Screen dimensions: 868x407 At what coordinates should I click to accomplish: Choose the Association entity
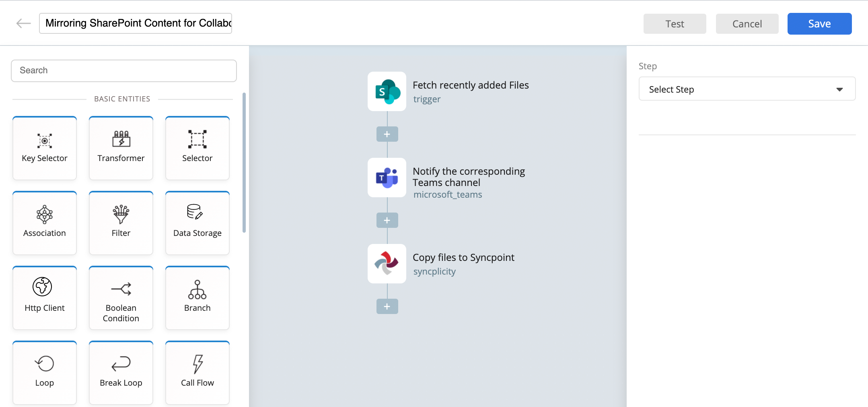[x=45, y=223]
